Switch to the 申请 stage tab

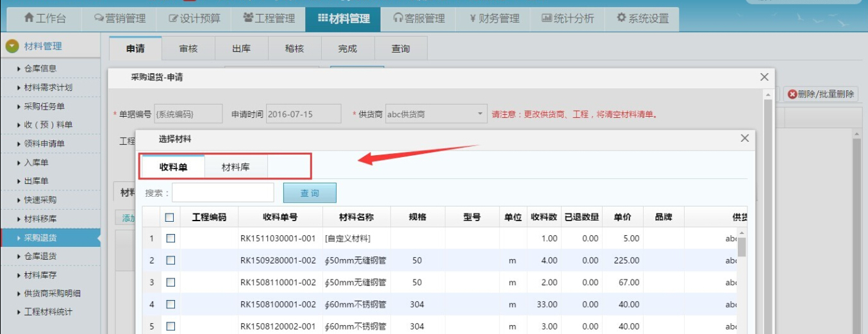click(135, 49)
